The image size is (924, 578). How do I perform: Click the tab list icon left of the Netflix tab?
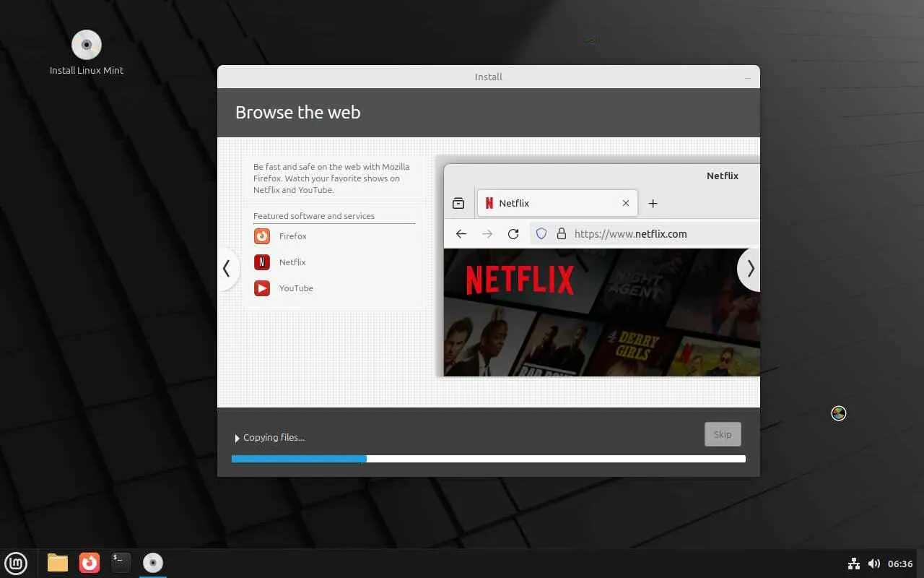(458, 204)
